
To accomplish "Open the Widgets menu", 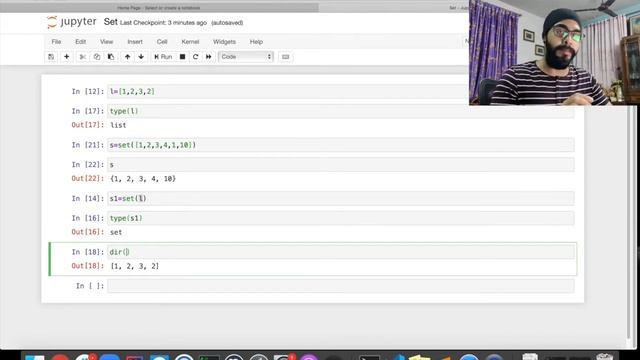I will click(x=224, y=42).
